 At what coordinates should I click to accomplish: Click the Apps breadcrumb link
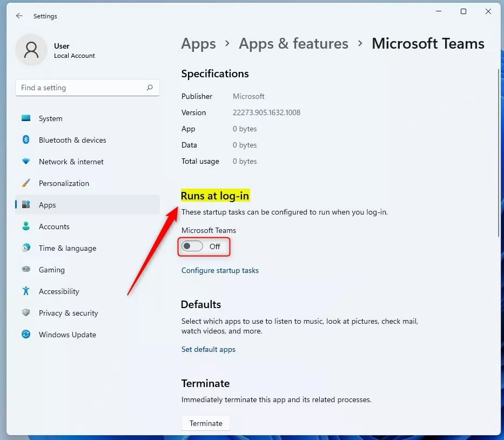[198, 44]
